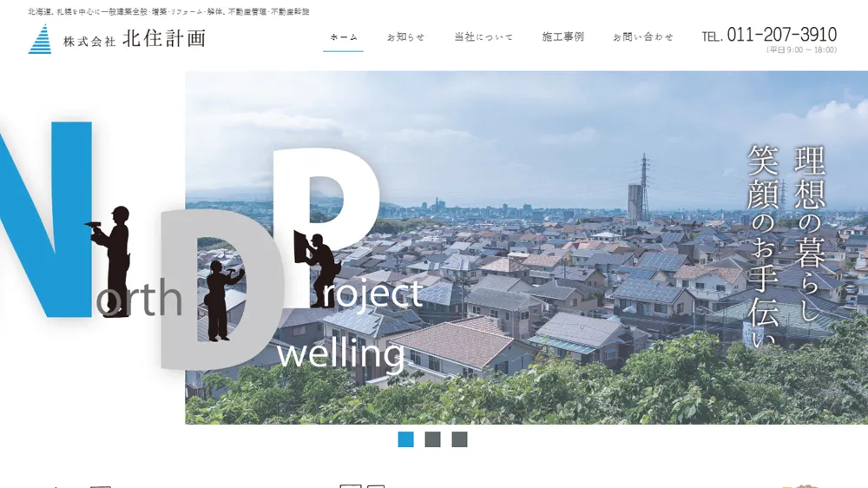868x488 pixels.
Task: Go to the 当社について page
Action: click(x=483, y=37)
